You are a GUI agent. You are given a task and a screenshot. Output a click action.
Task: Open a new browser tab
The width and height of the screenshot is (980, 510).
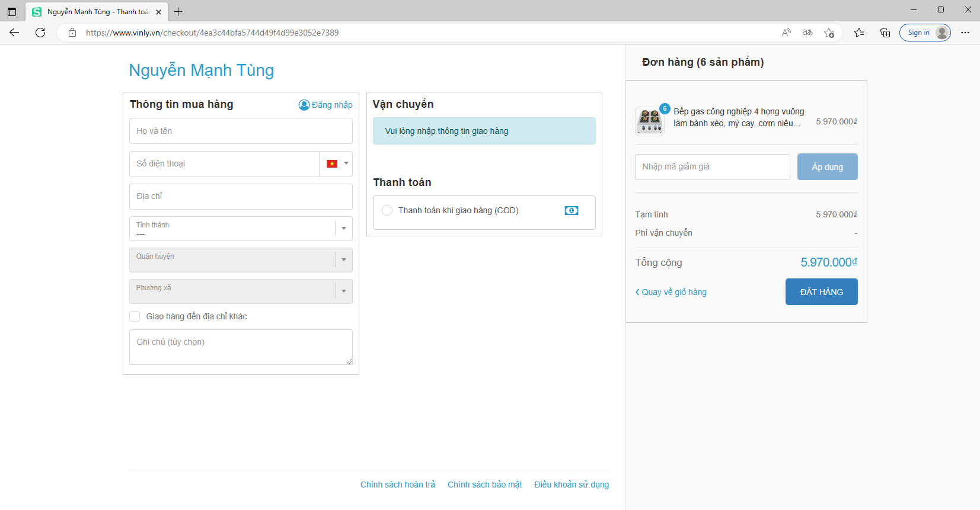[x=178, y=12]
